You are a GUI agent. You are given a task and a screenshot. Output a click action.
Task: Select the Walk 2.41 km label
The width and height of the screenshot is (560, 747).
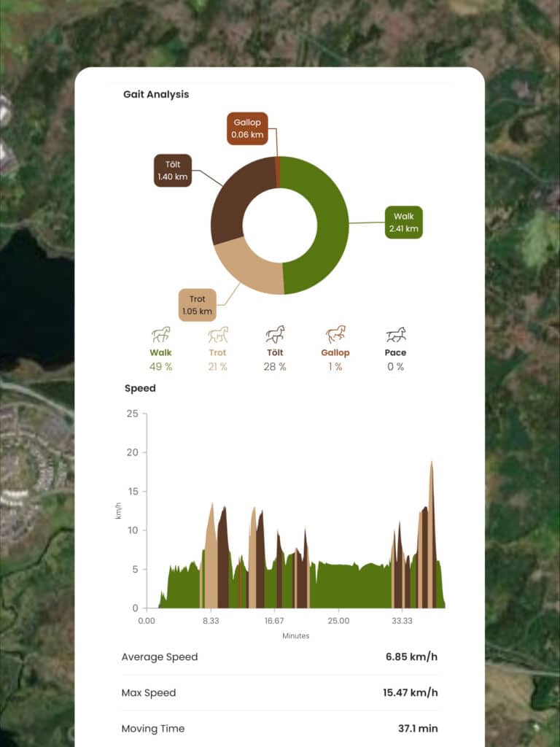pyautogui.click(x=404, y=222)
